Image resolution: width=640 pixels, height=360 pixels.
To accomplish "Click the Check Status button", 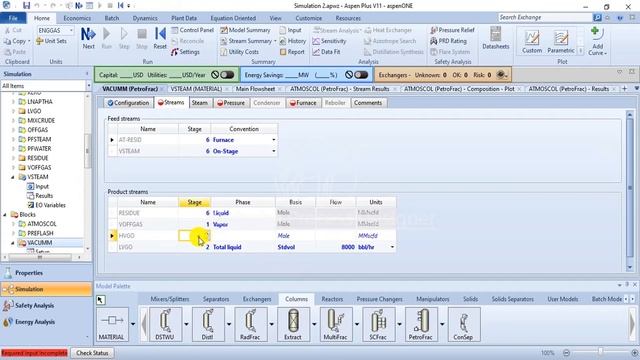I will point(92,353).
